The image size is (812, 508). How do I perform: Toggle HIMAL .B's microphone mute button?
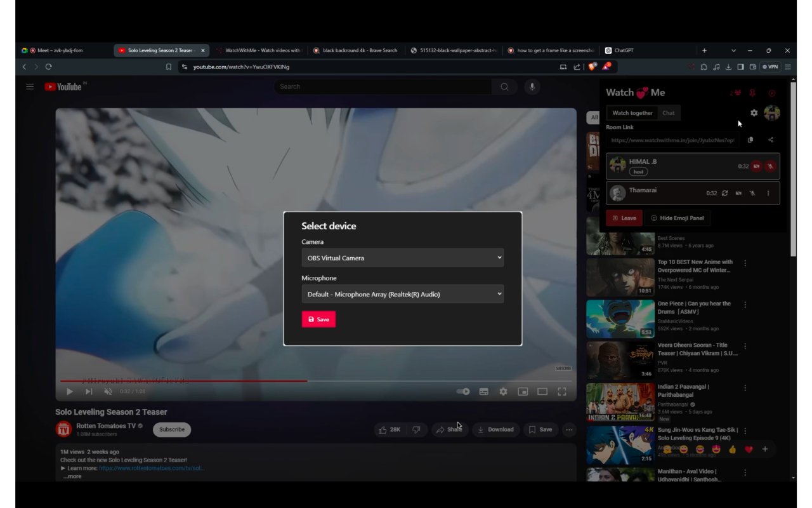tap(770, 166)
